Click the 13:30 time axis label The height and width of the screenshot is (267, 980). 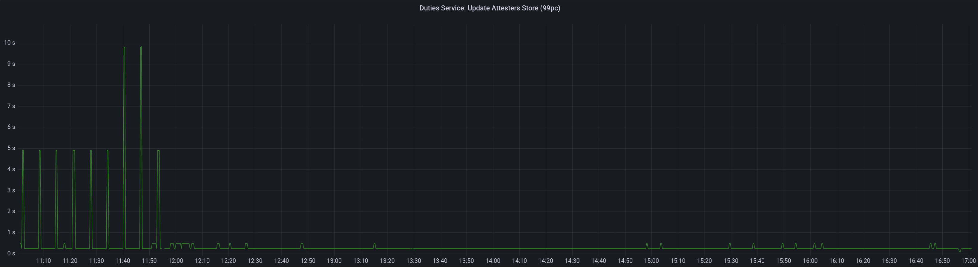coord(413,261)
